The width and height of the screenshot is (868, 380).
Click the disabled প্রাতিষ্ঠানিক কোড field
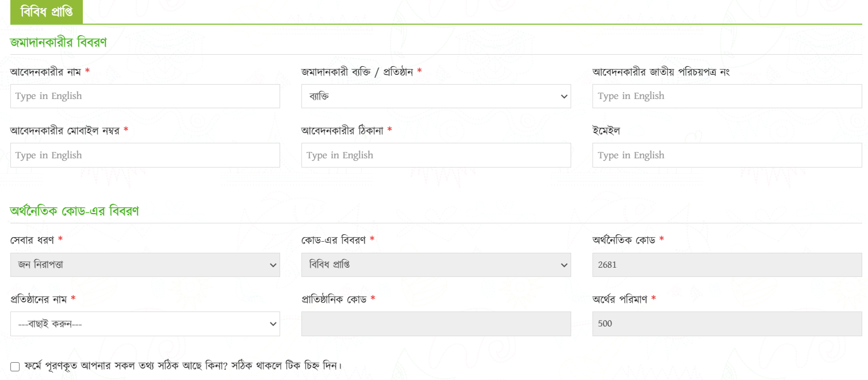coord(435,324)
